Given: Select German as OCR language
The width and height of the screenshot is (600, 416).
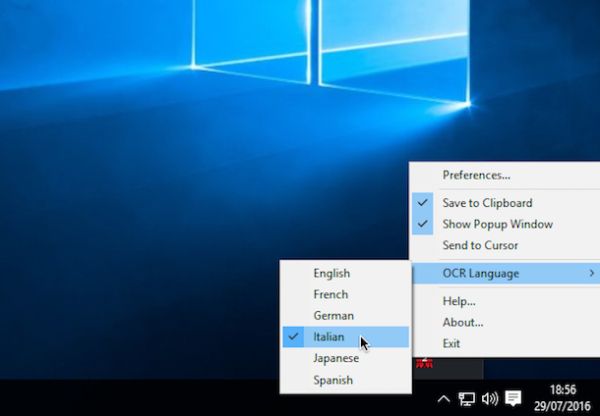Looking at the screenshot, I should tap(346, 316).
